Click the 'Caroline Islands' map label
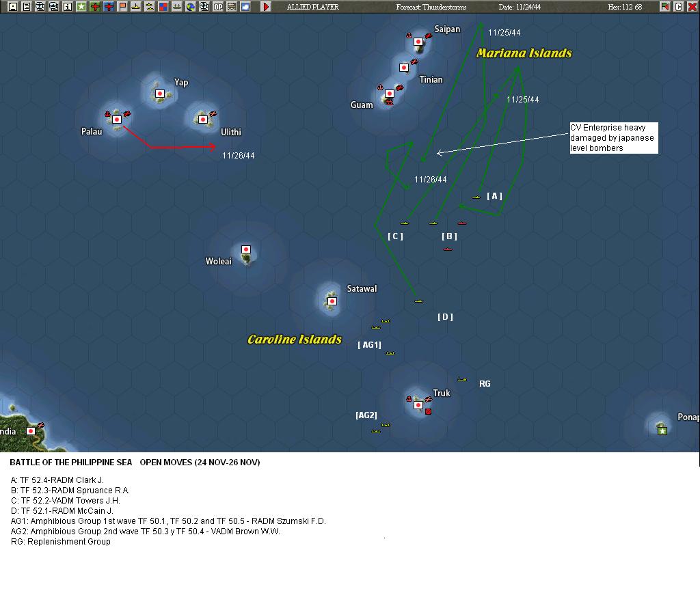This screenshot has height=593, width=700. pyautogui.click(x=295, y=340)
